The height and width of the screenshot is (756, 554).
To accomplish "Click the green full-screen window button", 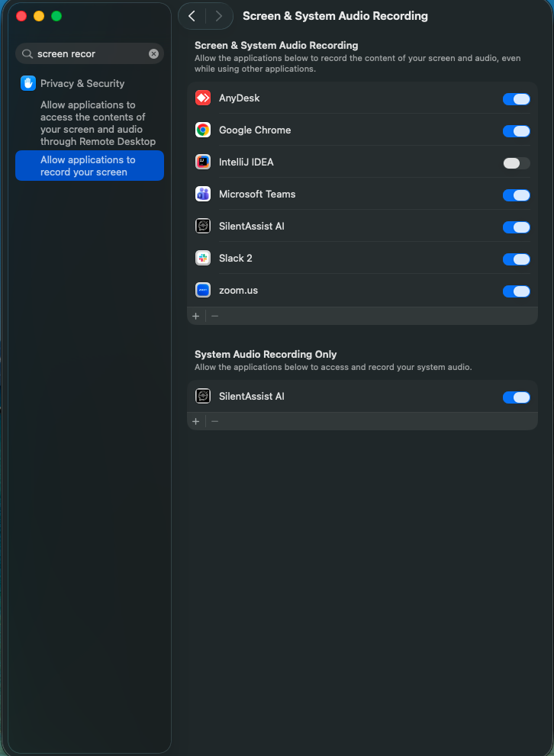I will (56, 16).
